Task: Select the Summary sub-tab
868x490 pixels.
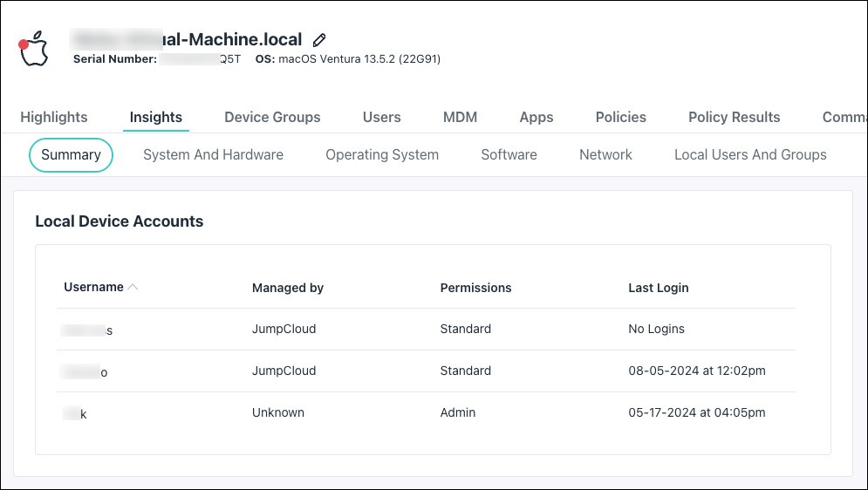Action: 71,154
